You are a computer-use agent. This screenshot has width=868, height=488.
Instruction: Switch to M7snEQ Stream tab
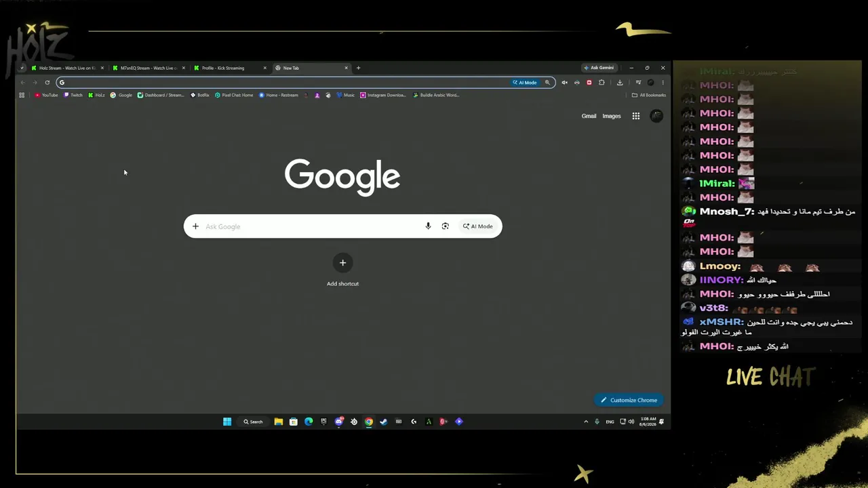point(149,68)
